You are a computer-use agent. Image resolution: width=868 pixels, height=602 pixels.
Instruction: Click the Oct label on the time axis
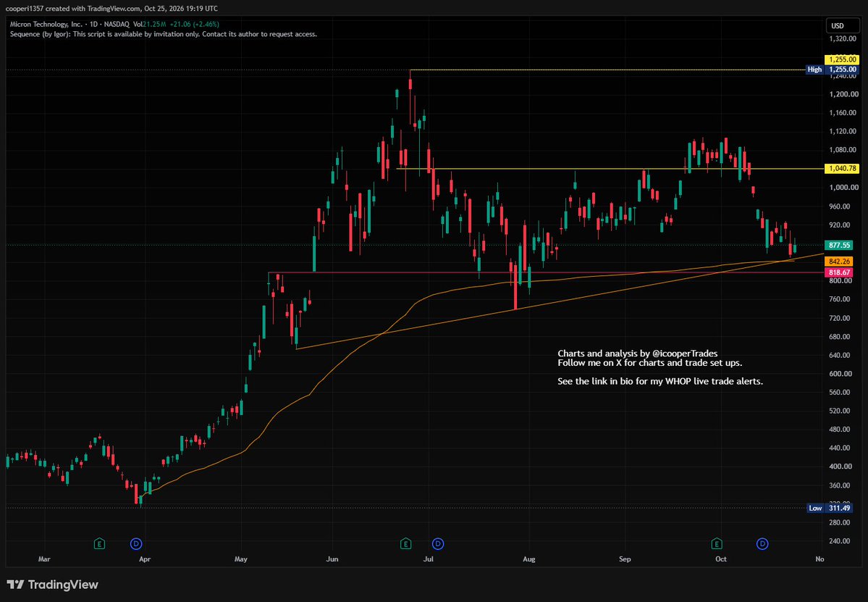[x=721, y=559]
